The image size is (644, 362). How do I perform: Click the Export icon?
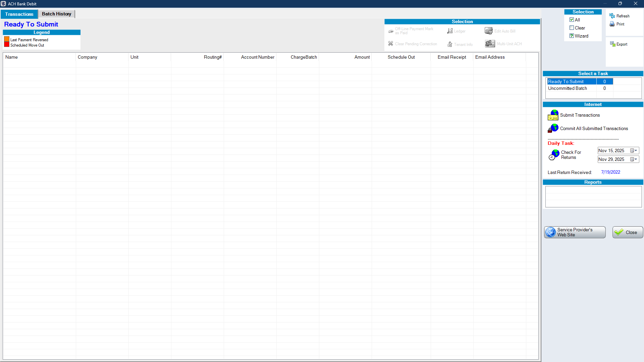tap(612, 44)
